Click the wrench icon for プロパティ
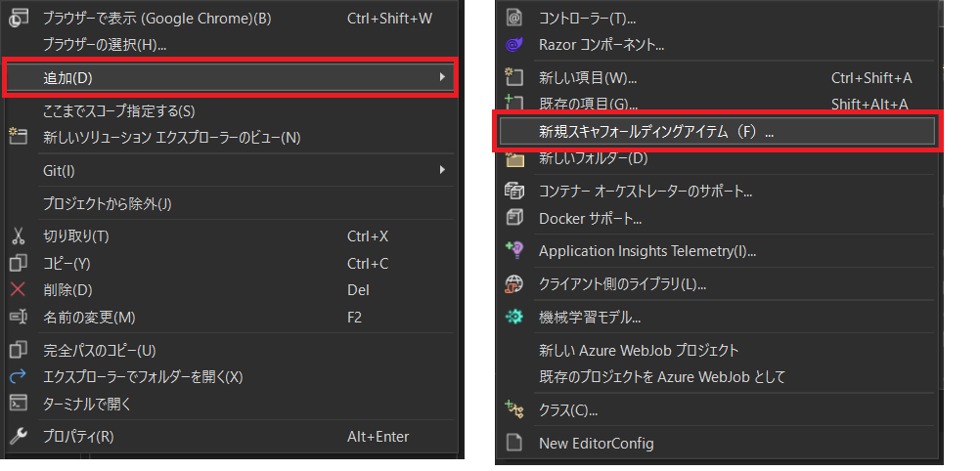 (18, 436)
